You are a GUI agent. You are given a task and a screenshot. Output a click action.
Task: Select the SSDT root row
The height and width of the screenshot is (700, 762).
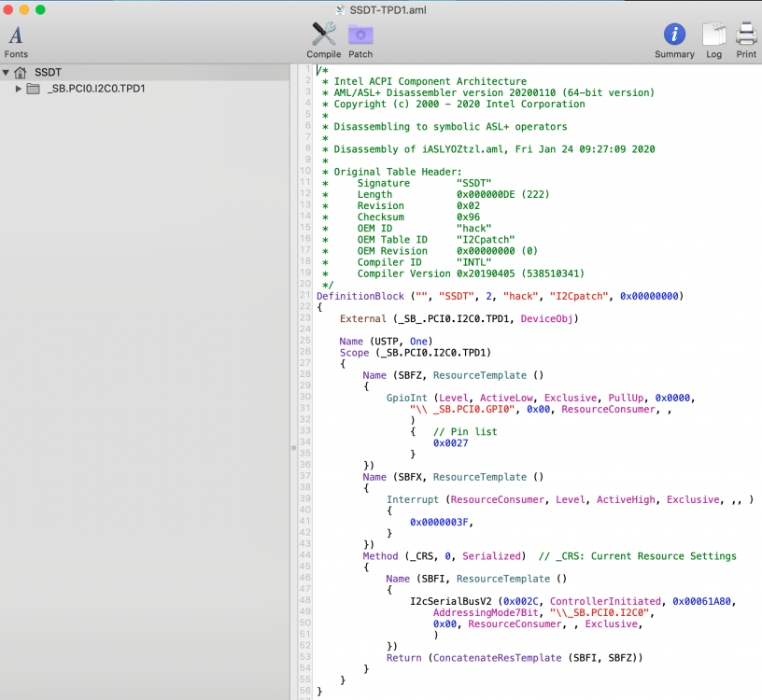coord(145,73)
